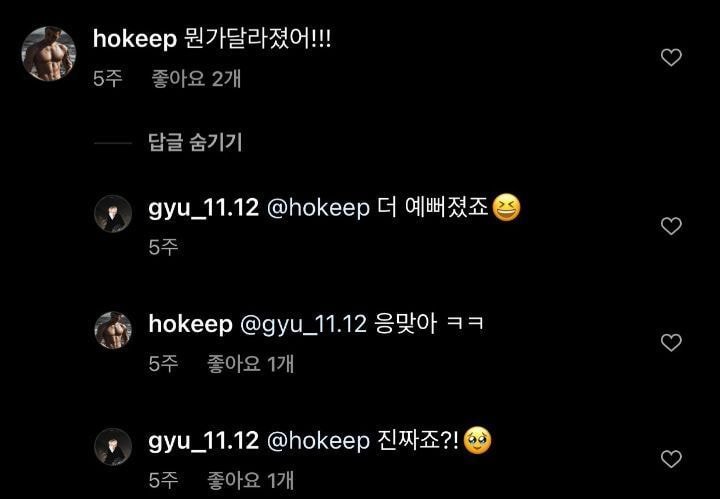Open hokeep username on top comment
Viewport: 720px width, 499px height.
click(x=135, y=39)
